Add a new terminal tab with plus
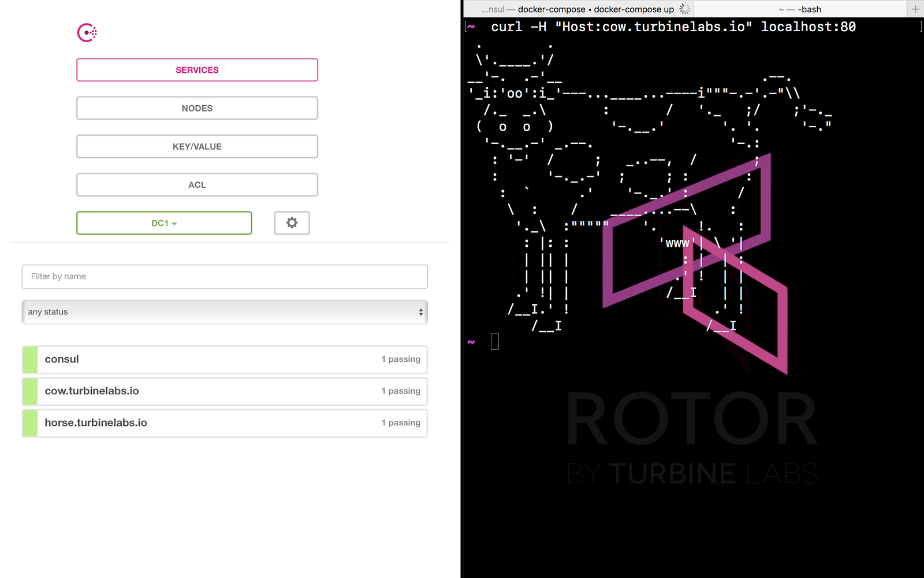This screenshot has height=578, width=924. (x=915, y=9)
